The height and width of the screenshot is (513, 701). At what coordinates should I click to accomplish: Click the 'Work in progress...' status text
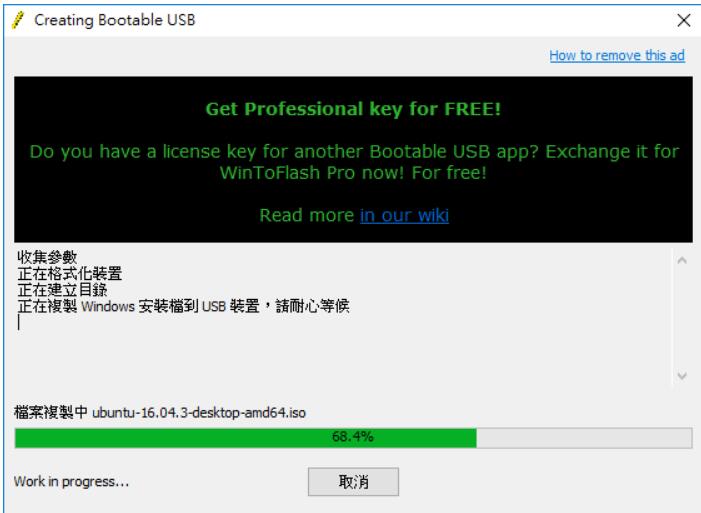(72, 482)
